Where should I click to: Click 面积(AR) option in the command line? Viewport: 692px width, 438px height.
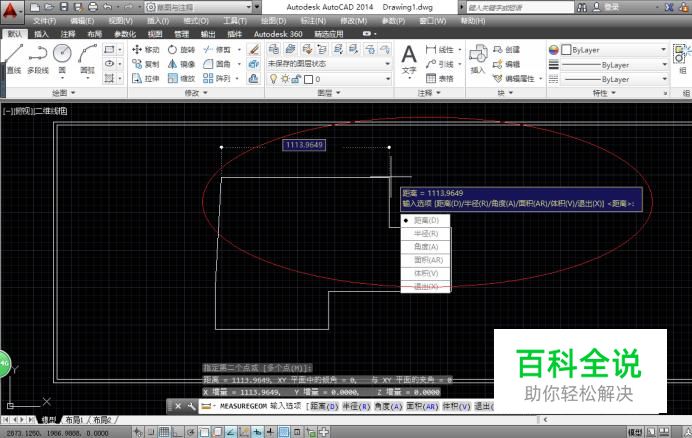(x=422, y=406)
